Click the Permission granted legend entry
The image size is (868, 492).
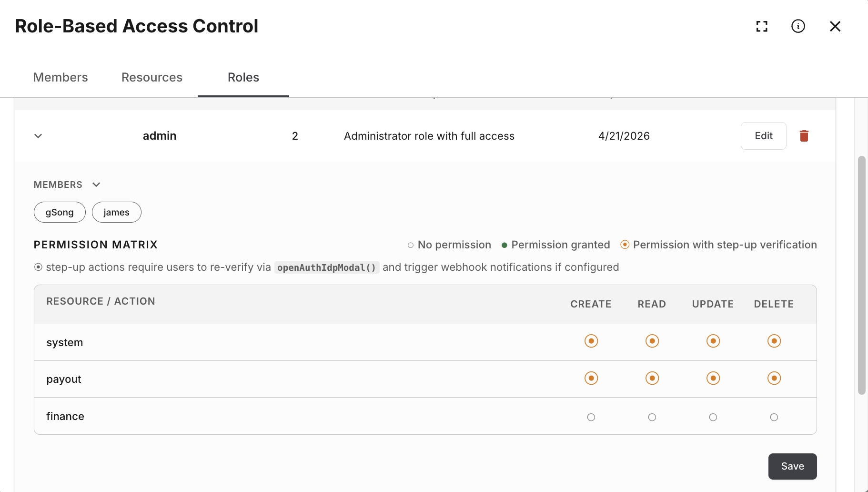pos(555,245)
